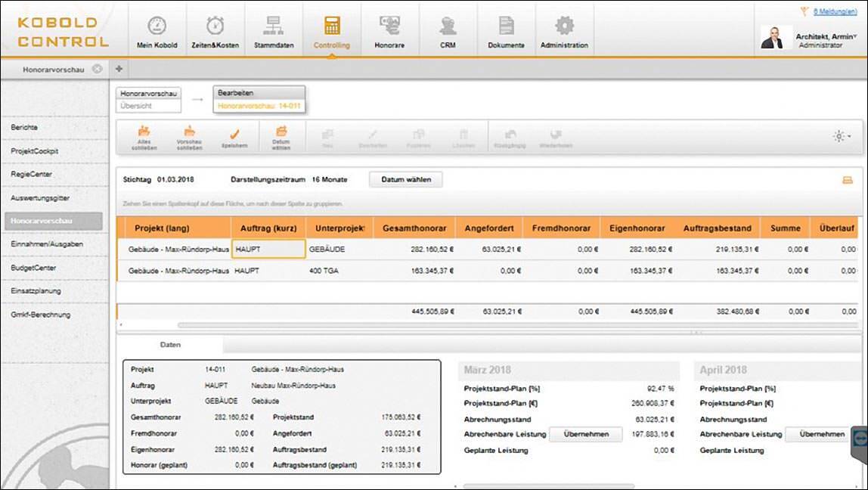Switch to the Daten tab
Image resolution: width=868 pixels, height=490 pixels.
coord(170,344)
